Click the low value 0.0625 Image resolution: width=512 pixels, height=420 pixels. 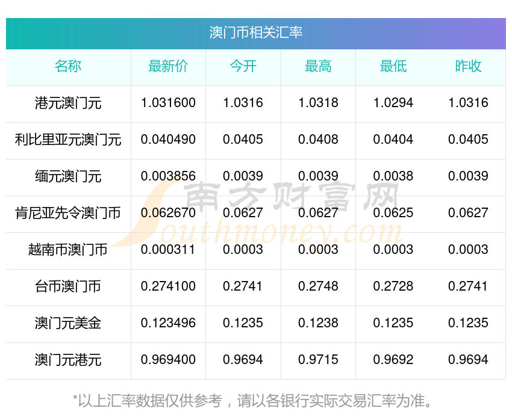(393, 213)
